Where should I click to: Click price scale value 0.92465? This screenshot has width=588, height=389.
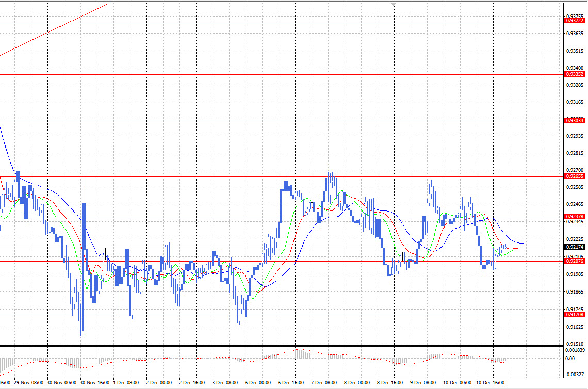coord(575,204)
